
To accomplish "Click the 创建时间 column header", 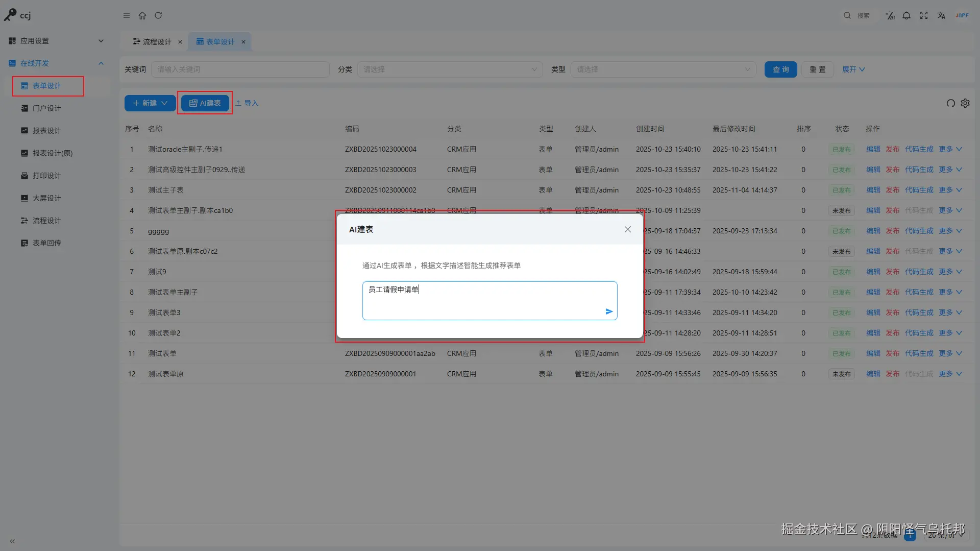I will coord(650,129).
